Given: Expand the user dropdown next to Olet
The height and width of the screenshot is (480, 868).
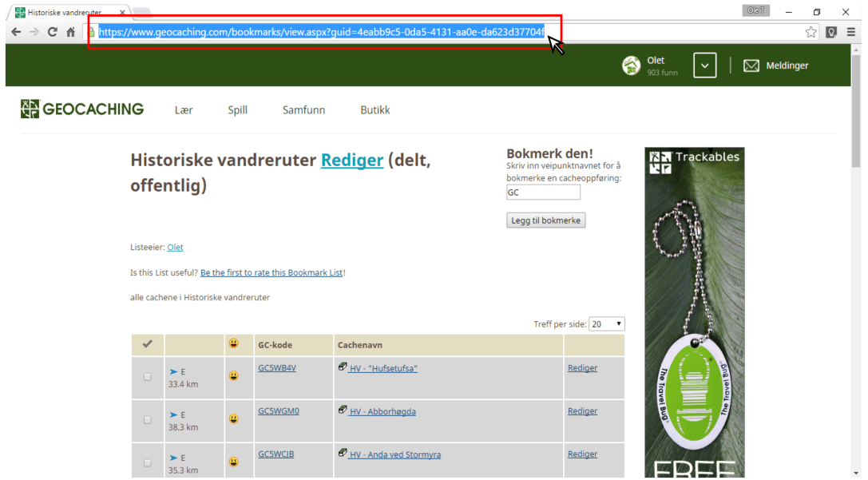Looking at the screenshot, I should (704, 65).
